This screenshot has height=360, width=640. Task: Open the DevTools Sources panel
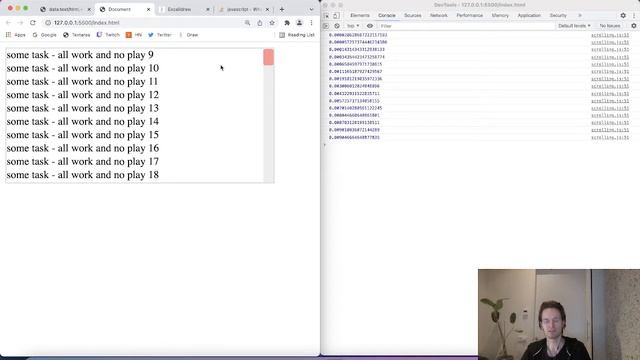pos(413,16)
